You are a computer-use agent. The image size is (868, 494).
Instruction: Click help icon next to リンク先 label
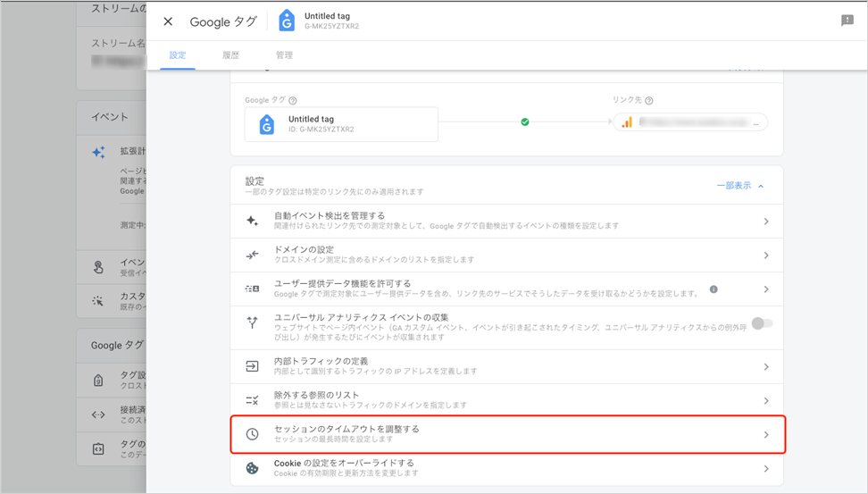click(649, 100)
